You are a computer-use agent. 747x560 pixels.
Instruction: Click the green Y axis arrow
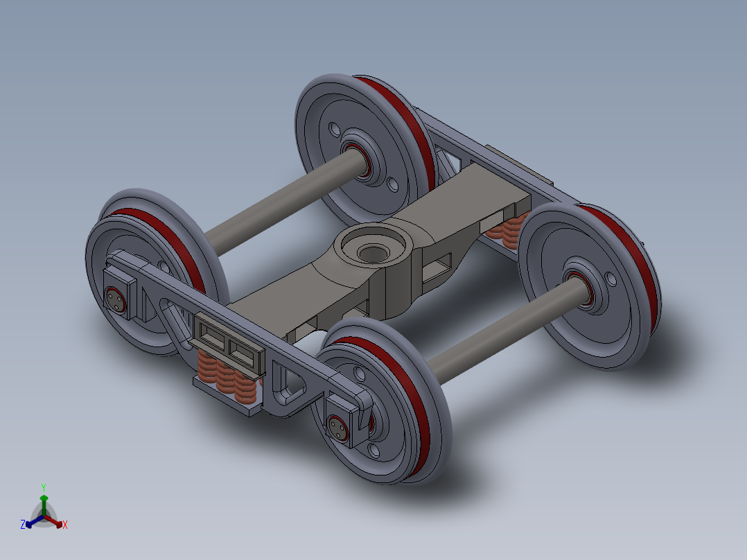coord(45,497)
